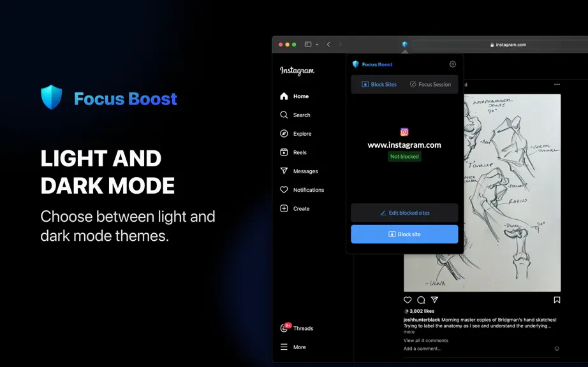This screenshot has height=367, width=588.
Task: Click the comment bubble icon under post
Action: [x=421, y=300]
